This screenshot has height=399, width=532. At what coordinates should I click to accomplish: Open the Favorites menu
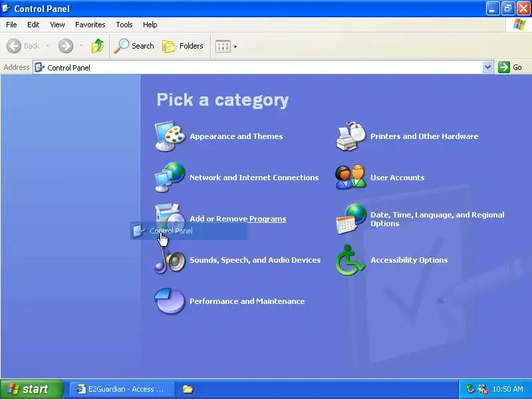[90, 25]
